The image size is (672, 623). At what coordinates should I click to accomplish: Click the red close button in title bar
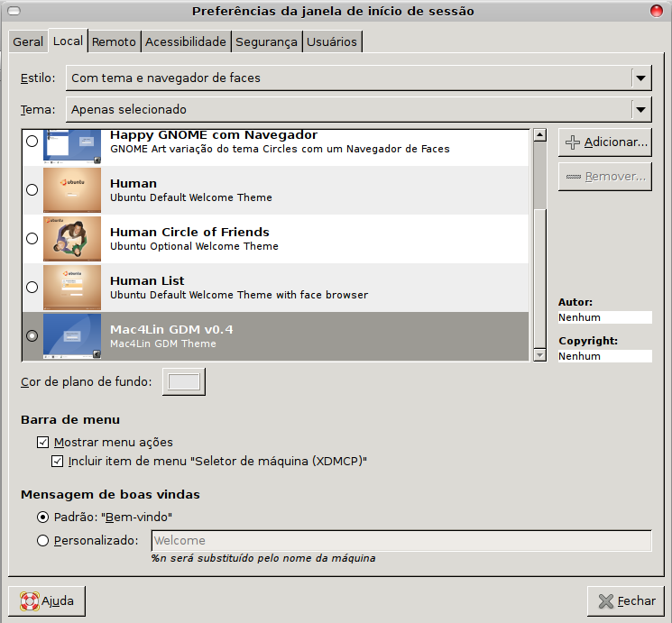[656, 11]
